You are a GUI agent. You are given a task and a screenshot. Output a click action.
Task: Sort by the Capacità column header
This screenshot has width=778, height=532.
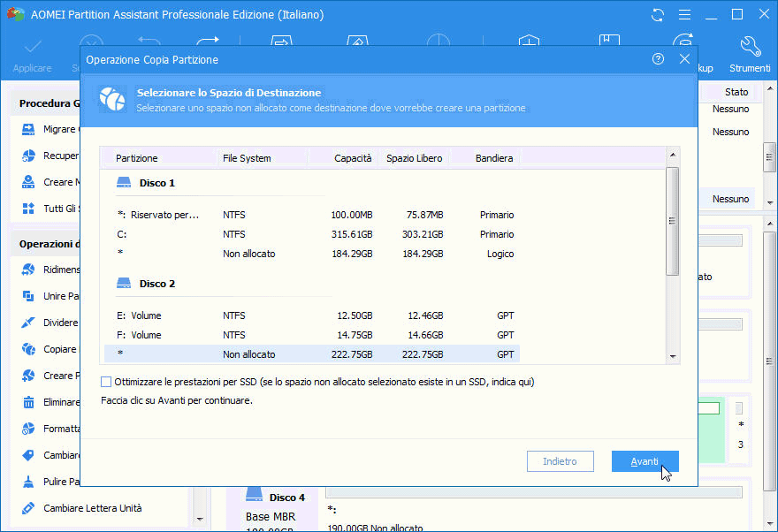352,158
